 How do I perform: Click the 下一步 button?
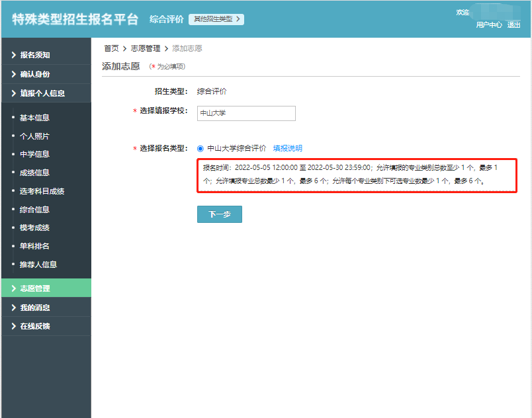220,214
